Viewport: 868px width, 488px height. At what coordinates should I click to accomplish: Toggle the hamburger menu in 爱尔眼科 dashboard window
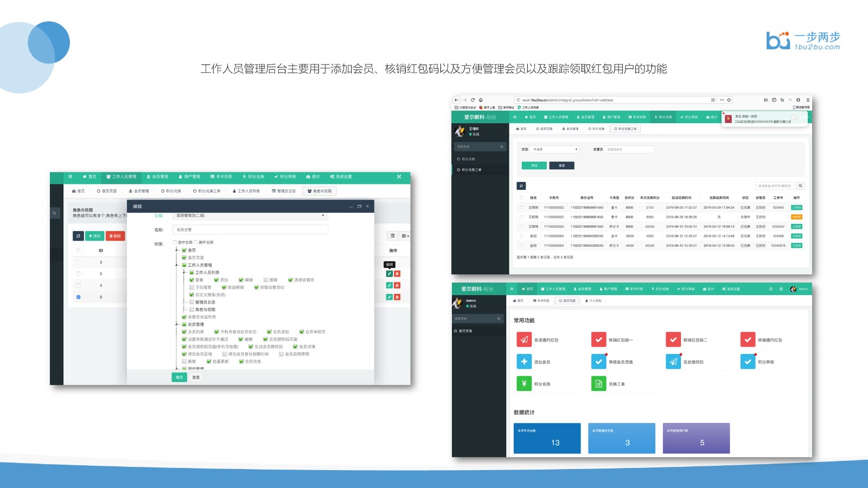512,289
